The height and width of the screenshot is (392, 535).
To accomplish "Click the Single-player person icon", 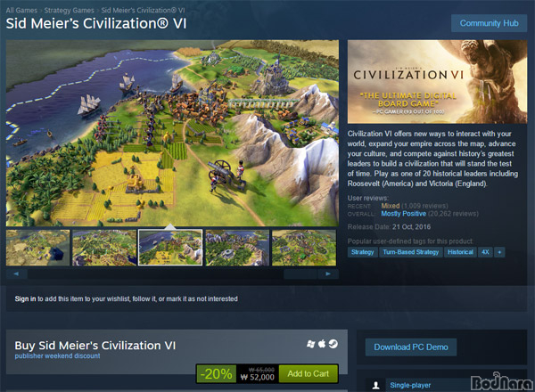I will [x=375, y=385].
